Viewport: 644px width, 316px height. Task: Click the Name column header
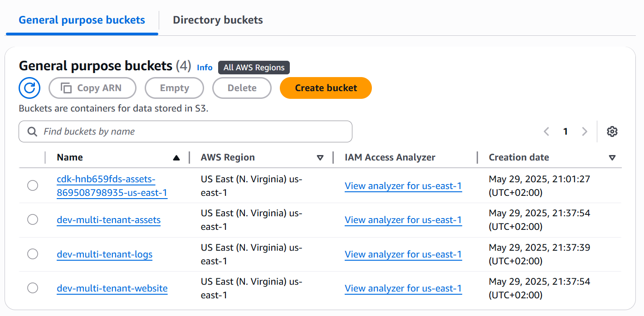(x=70, y=157)
